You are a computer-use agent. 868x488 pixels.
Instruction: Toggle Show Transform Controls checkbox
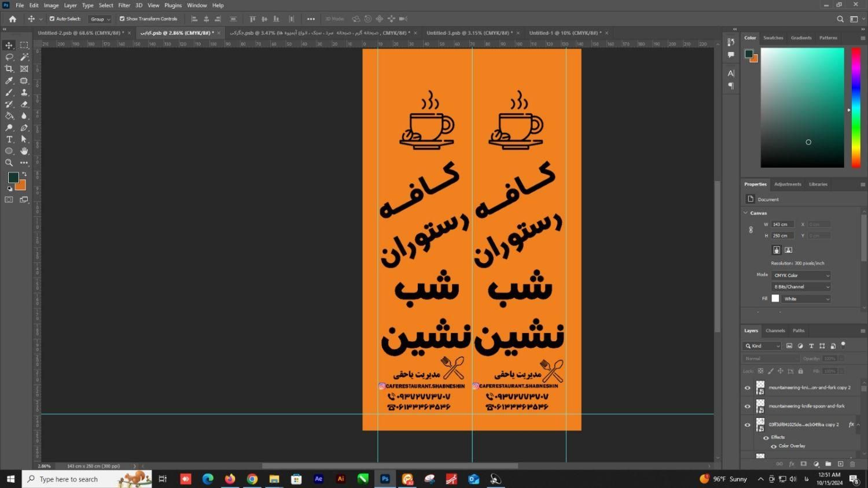tap(122, 19)
